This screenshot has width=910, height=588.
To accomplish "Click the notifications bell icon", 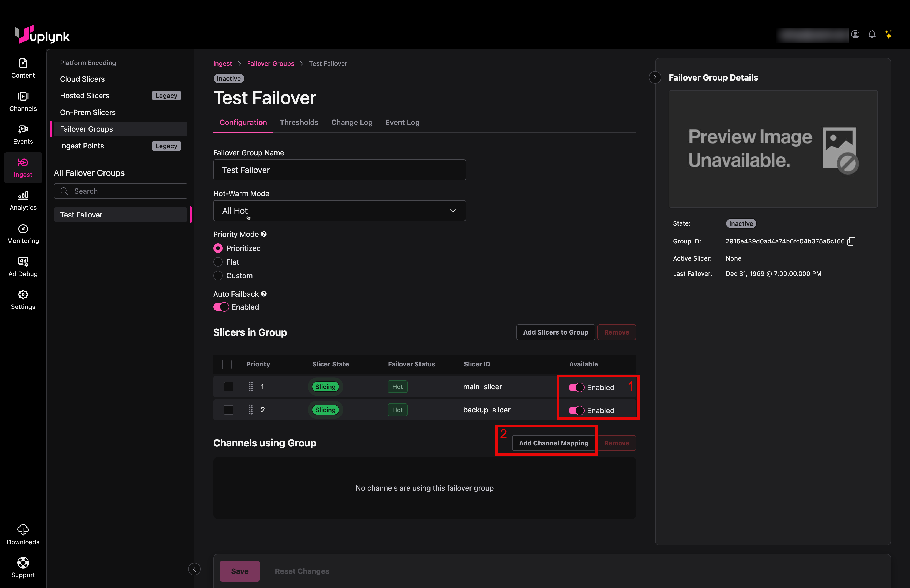I will (872, 34).
